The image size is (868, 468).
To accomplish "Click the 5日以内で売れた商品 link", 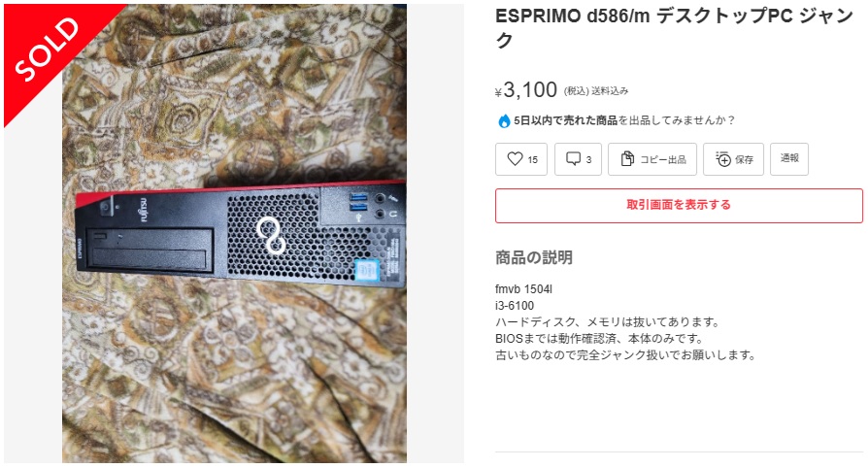I will click(x=565, y=120).
